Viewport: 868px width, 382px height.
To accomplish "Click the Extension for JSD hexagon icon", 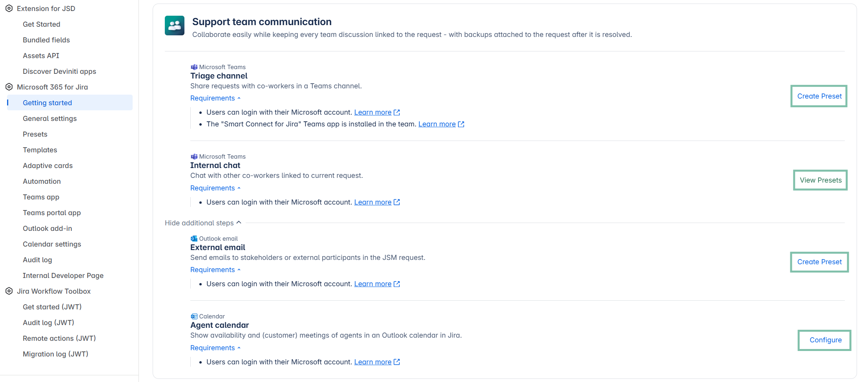I will (9, 8).
